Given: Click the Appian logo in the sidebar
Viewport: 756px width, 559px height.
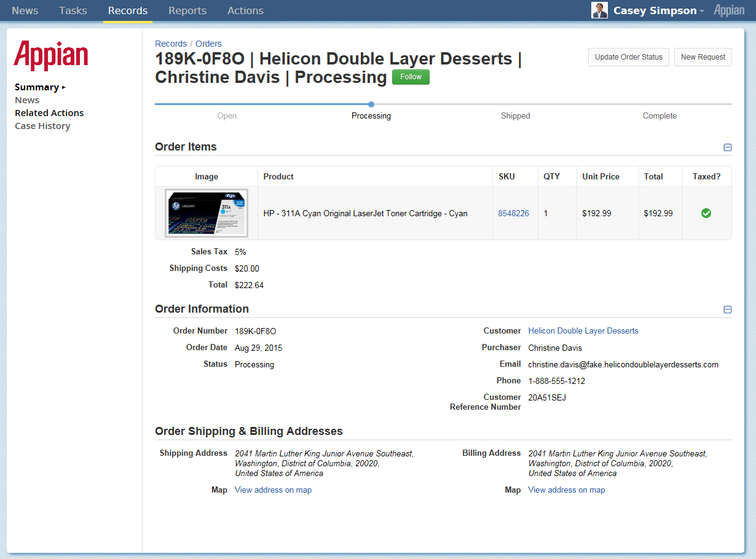Looking at the screenshot, I should click(x=51, y=56).
